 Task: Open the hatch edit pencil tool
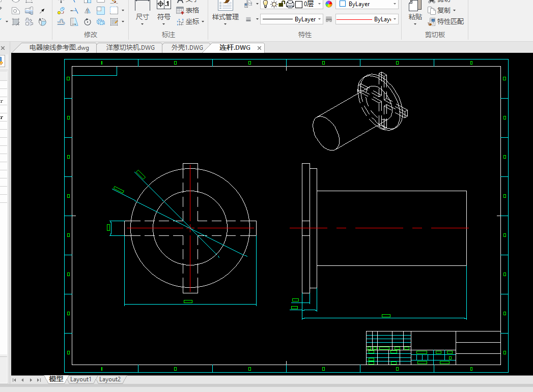114,22
